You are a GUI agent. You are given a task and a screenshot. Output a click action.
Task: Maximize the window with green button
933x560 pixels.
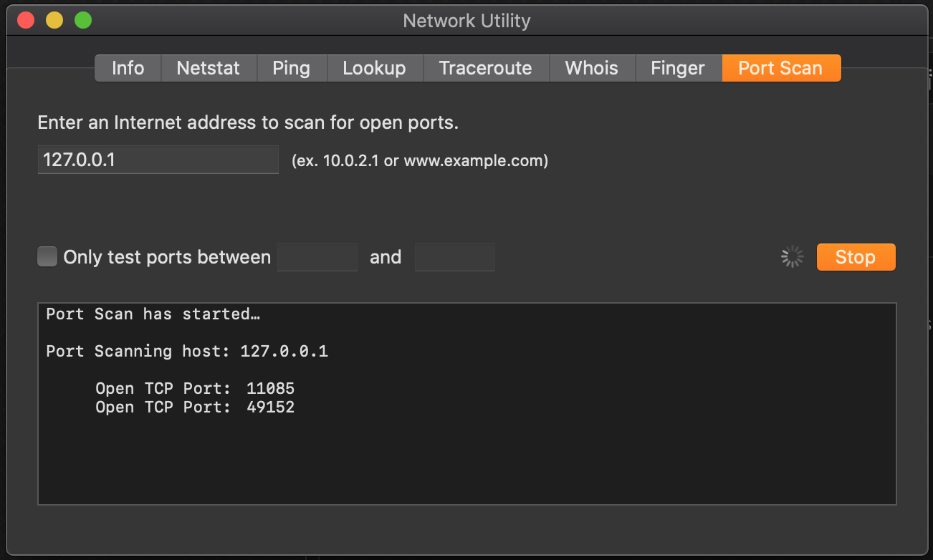coord(83,20)
